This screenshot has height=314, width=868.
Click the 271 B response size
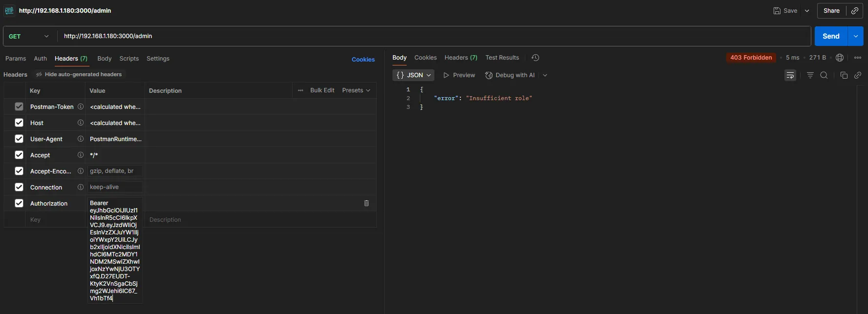coord(817,58)
